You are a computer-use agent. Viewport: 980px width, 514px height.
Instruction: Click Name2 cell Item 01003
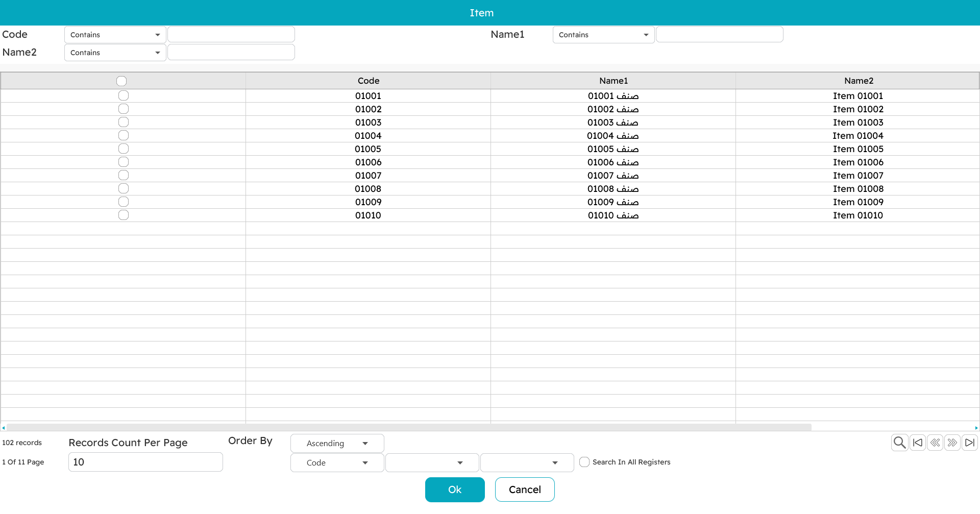pyautogui.click(x=858, y=123)
